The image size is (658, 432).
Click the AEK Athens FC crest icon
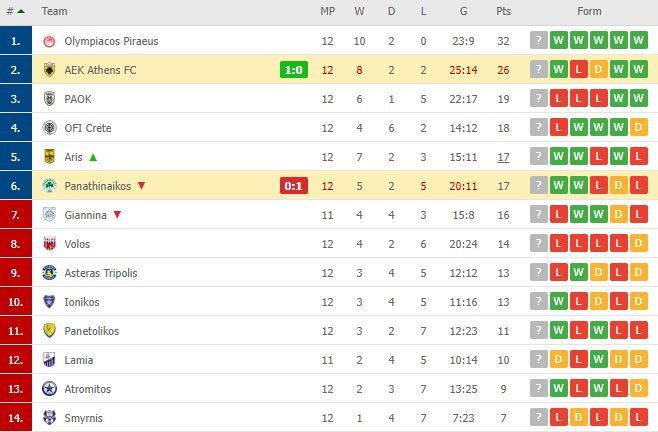pos(49,70)
